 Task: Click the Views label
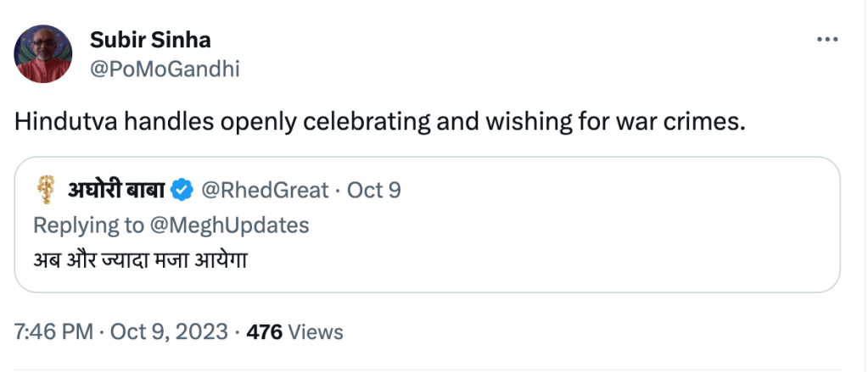click(316, 331)
